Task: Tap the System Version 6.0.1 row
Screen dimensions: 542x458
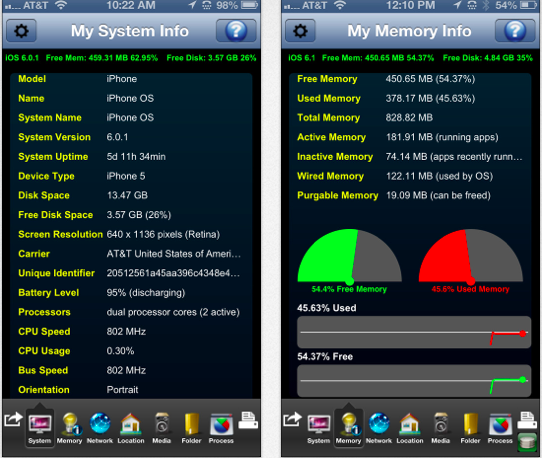Action: coord(131,137)
